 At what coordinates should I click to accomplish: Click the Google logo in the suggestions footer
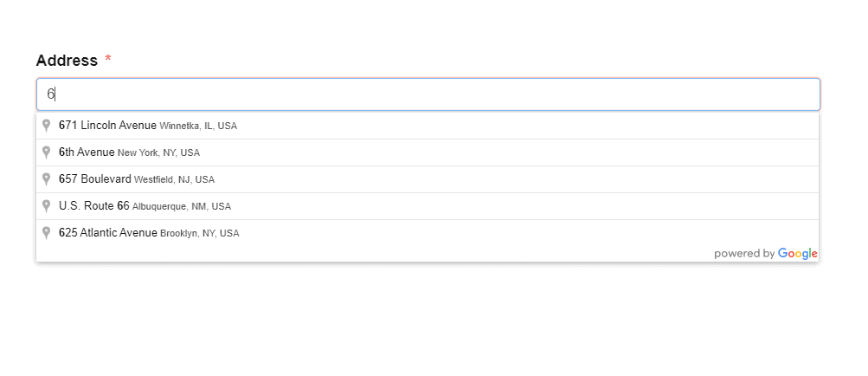pyautogui.click(x=797, y=254)
